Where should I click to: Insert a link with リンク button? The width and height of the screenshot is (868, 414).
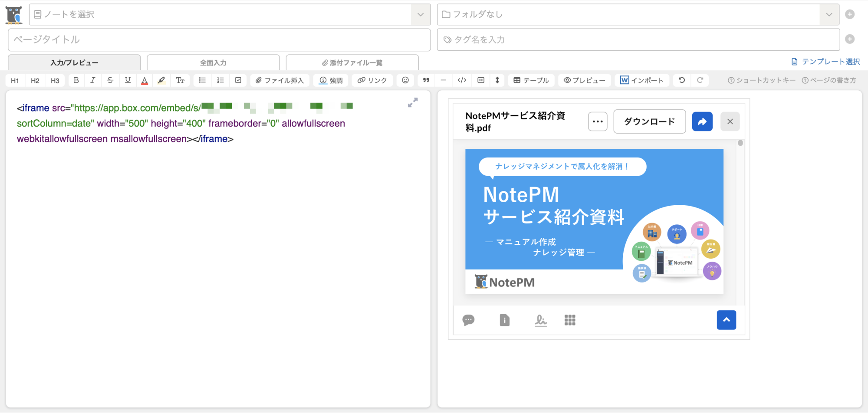pyautogui.click(x=372, y=81)
